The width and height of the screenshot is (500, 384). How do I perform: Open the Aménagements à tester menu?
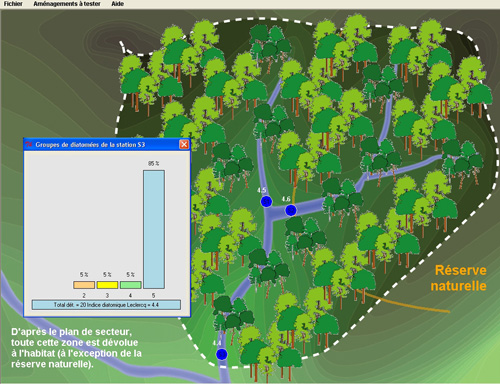point(67,4)
